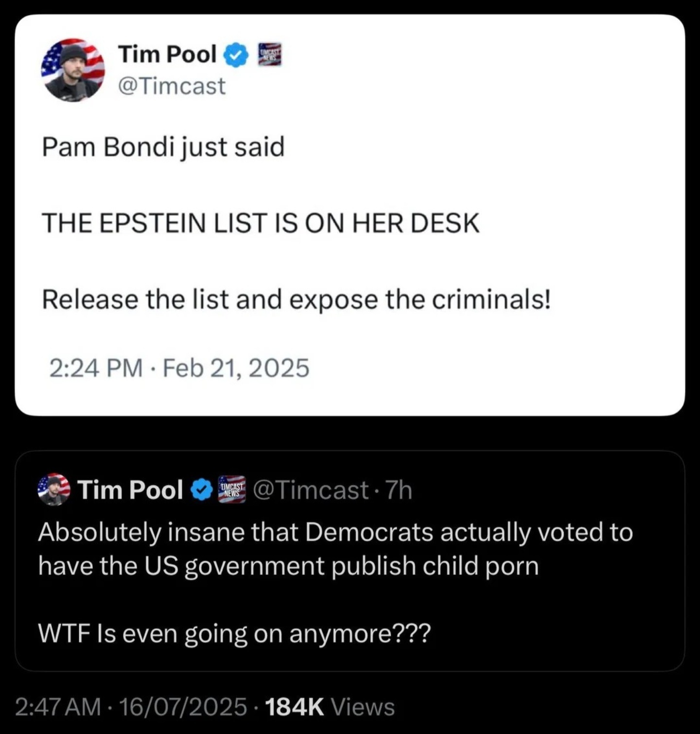
Task: Click the verified badge in the quoted tweet
Action: (x=202, y=490)
